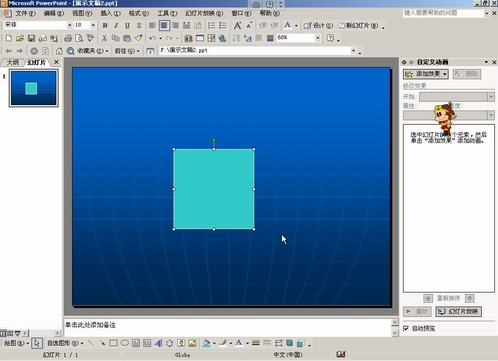
Task: Select Format Painter brush
Action: 138,38
